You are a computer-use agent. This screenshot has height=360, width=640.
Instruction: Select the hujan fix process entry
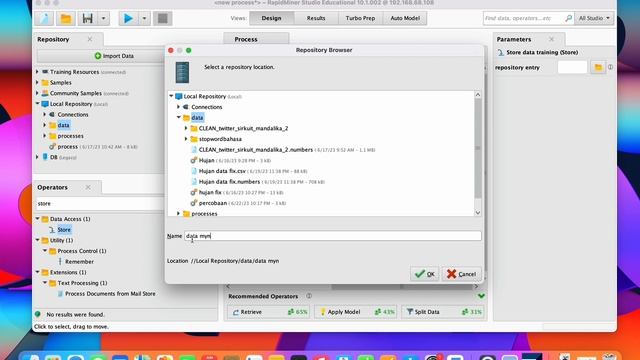pyautogui.click(x=210, y=192)
